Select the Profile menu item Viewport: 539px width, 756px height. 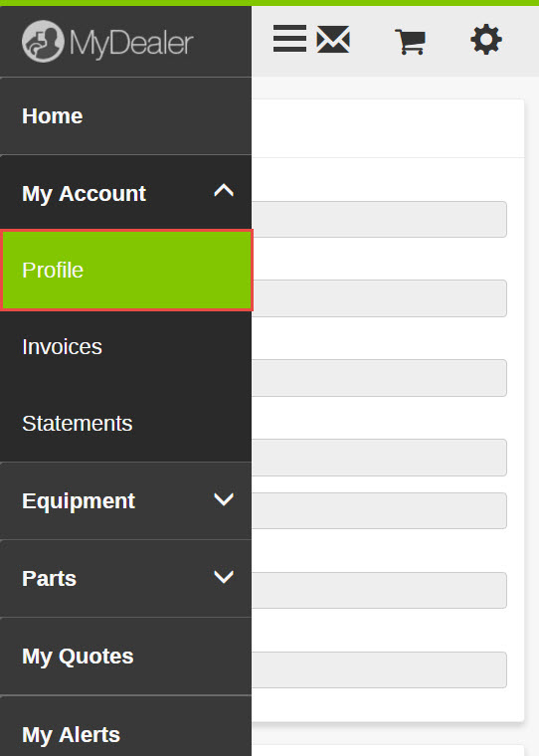tap(127, 270)
